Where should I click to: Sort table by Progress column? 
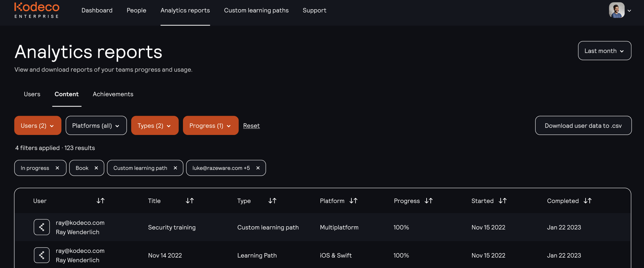coord(428,201)
